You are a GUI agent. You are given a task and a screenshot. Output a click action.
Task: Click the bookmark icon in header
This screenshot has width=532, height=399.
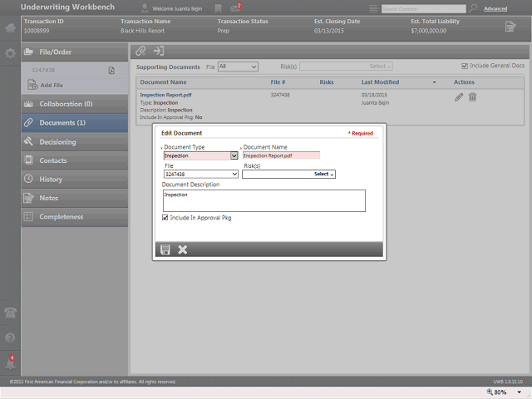[x=218, y=8]
